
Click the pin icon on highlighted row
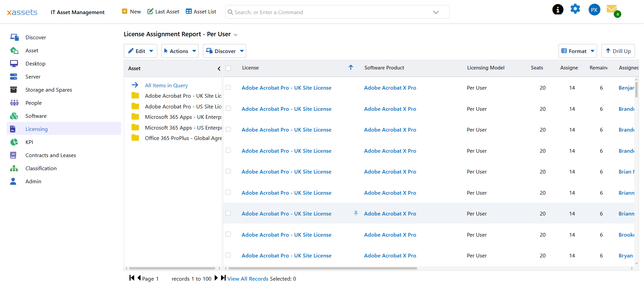(x=356, y=213)
